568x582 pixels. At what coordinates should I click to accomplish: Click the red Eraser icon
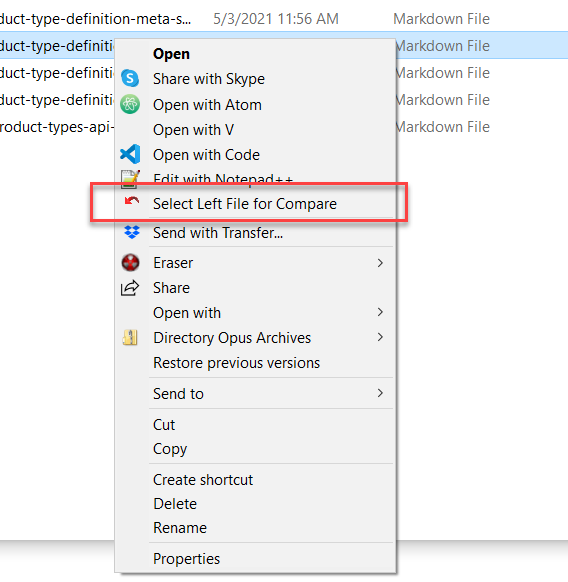(x=130, y=262)
